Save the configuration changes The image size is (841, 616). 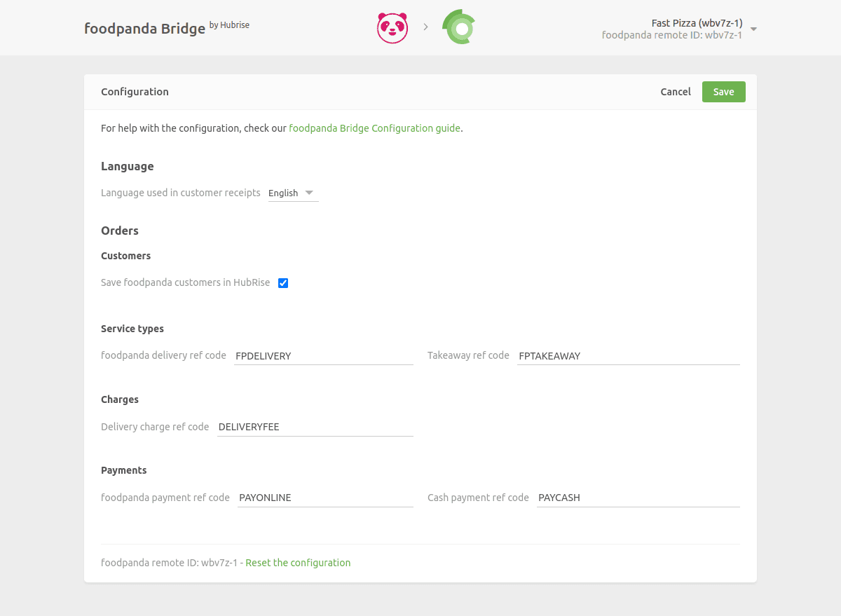click(723, 92)
